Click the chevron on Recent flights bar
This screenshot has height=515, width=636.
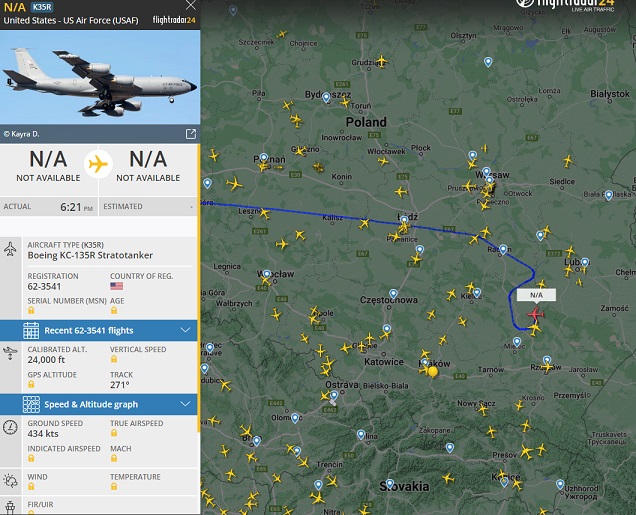185,330
